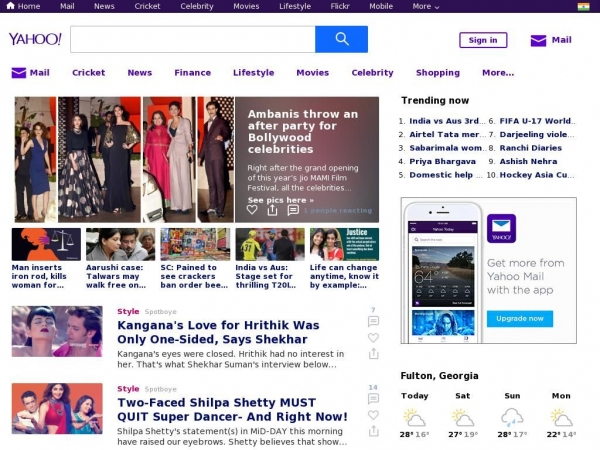Click '1 people reacting' text
This screenshot has width=600, height=450.
click(x=338, y=210)
